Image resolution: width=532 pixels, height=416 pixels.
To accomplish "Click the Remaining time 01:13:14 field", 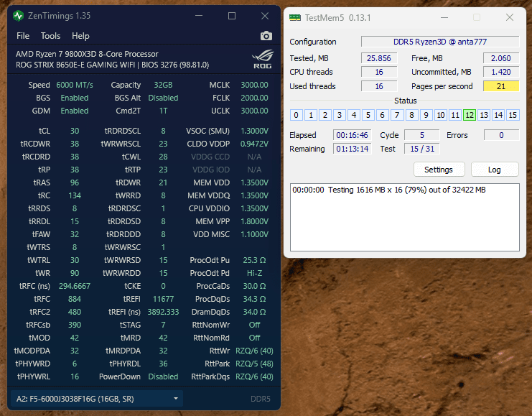I will coord(353,149).
